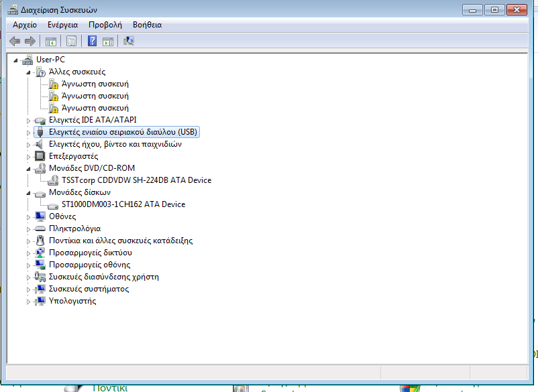Open the Αρχείο menu
The width and height of the screenshot is (538, 392).
tap(25, 25)
